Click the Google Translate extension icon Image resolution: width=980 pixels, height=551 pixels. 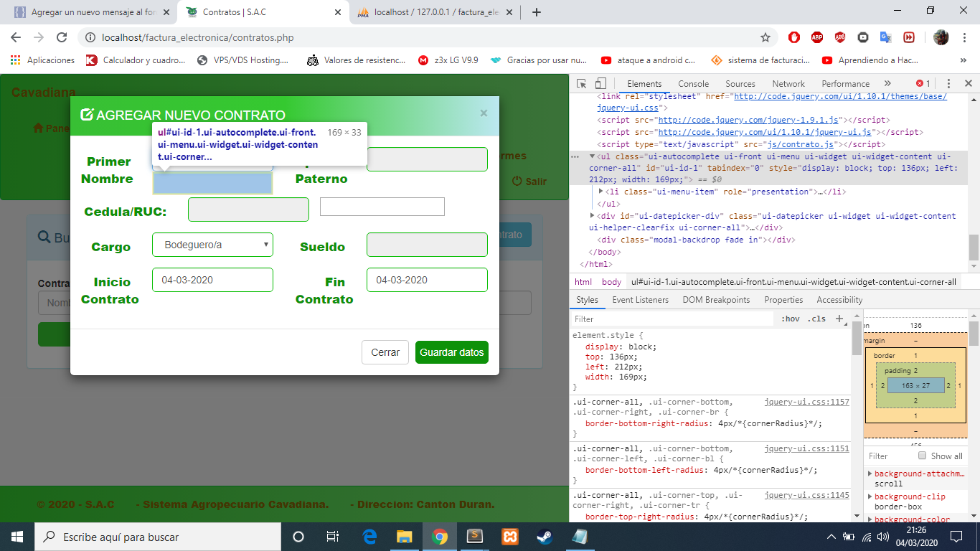click(886, 37)
